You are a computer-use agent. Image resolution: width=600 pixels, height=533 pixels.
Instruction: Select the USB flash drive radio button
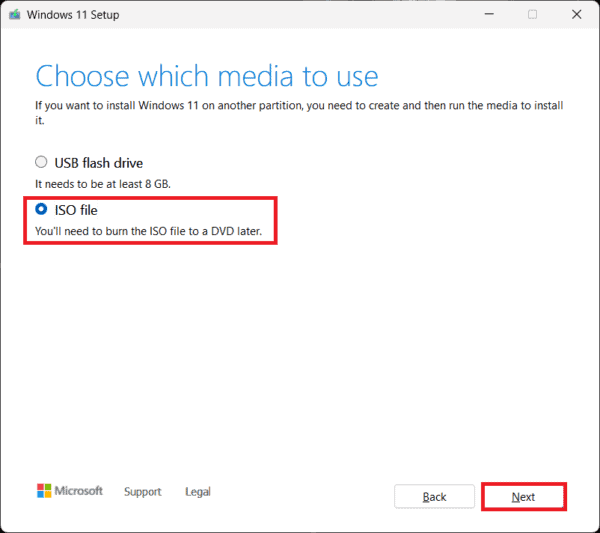[41, 162]
